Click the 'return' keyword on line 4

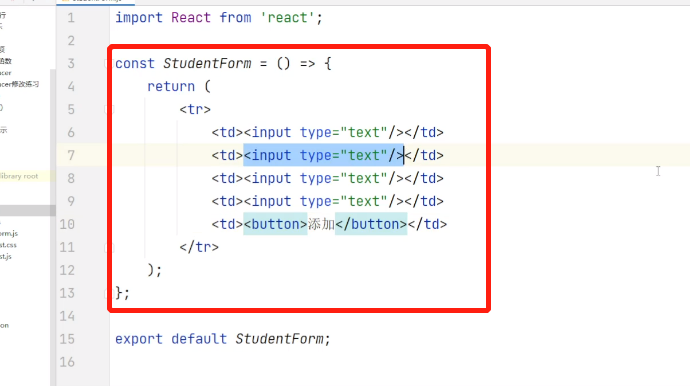click(171, 87)
